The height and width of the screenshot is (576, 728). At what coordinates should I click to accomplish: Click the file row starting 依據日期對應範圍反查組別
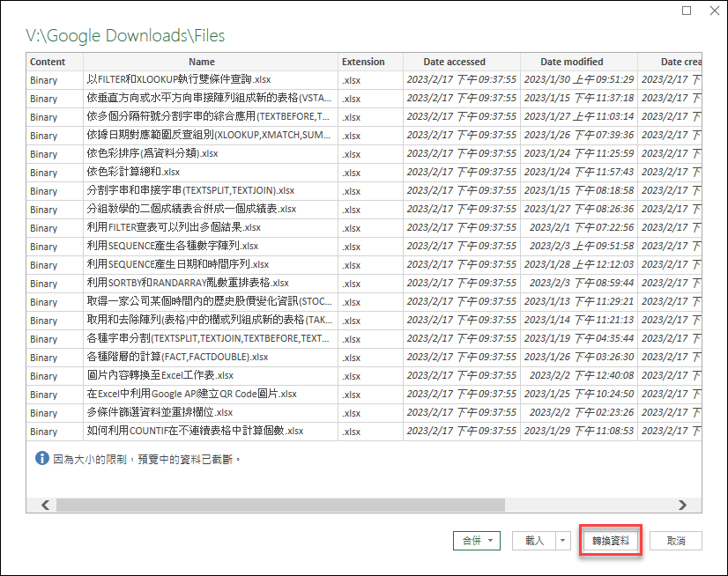click(x=209, y=135)
